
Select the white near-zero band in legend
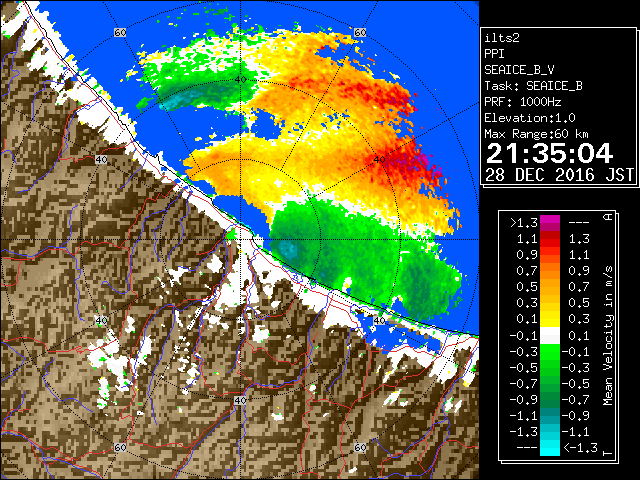coord(550,335)
